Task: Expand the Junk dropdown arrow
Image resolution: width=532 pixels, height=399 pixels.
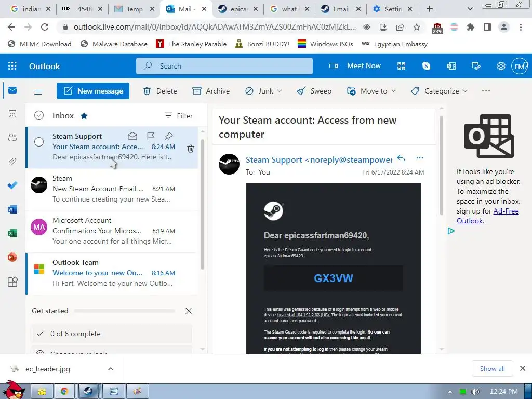Action: tap(279, 91)
